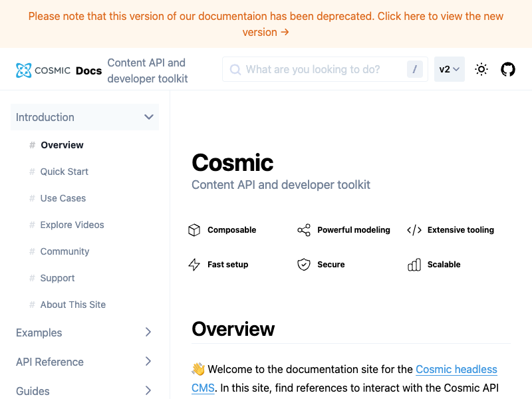Click the deprecated docs banner link
Image resolution: width=532 pixels, height=399 pixels.
265,24
